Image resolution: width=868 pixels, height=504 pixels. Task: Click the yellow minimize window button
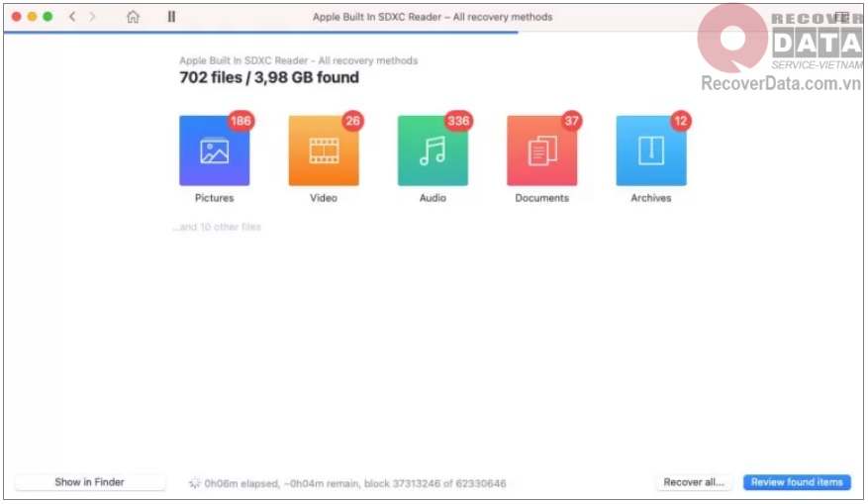[x=32, y=17]
